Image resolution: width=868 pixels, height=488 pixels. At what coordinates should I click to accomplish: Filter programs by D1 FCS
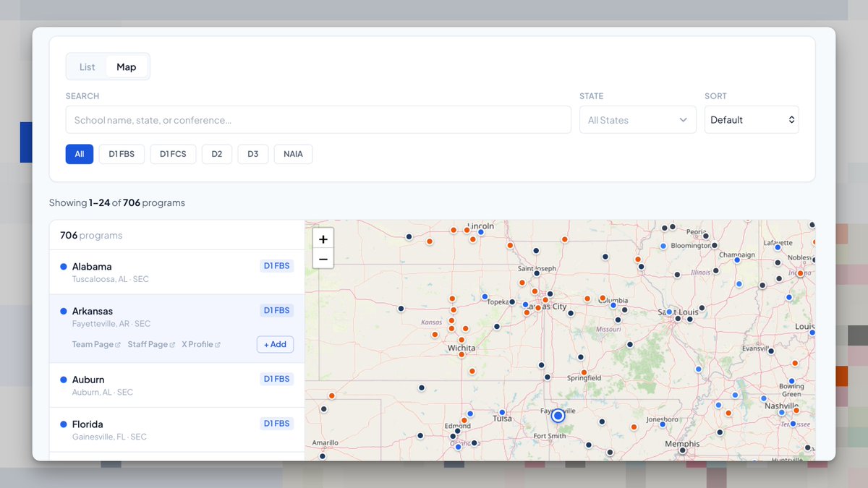[x=173, y=154]
